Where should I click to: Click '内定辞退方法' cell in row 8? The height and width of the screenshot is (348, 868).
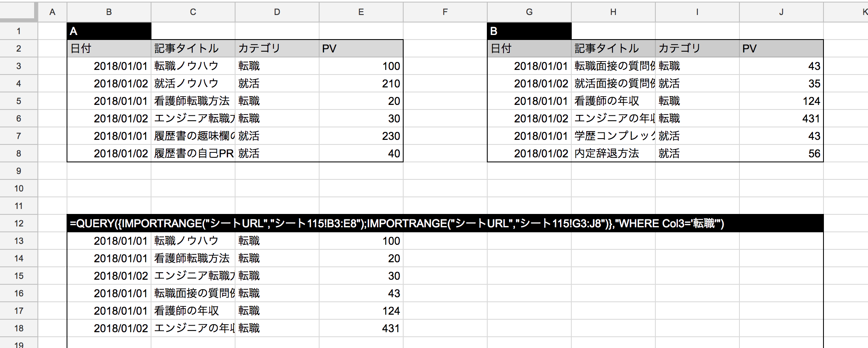(613, 154)
